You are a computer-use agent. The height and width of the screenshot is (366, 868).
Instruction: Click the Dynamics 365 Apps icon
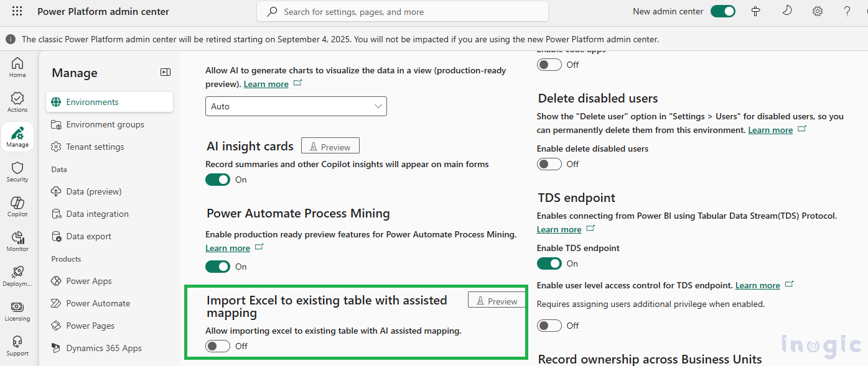click(56, 348)
